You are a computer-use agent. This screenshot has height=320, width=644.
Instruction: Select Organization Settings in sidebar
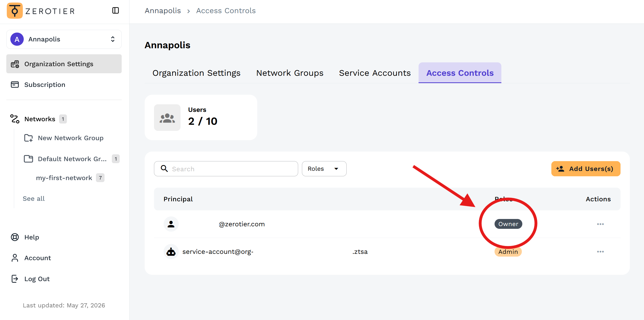[64, 64]
